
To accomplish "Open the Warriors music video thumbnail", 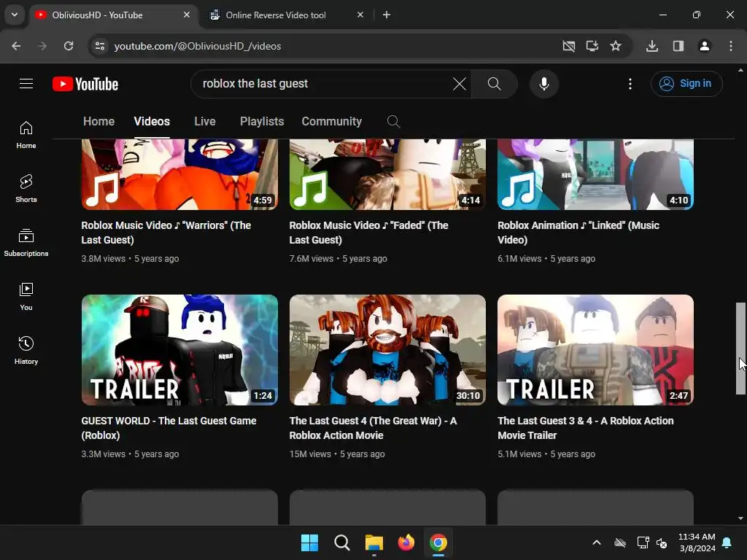I will tap(179, 174).
